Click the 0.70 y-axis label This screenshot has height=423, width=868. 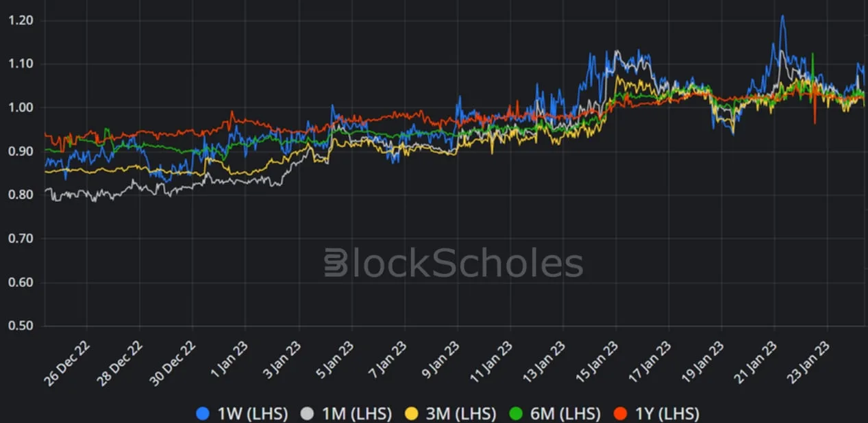click(21, 239)
